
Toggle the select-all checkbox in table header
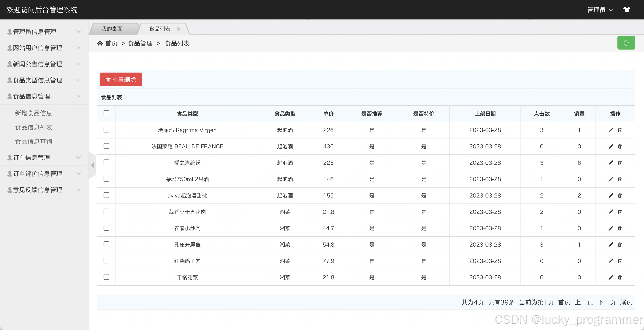[106, 113]
